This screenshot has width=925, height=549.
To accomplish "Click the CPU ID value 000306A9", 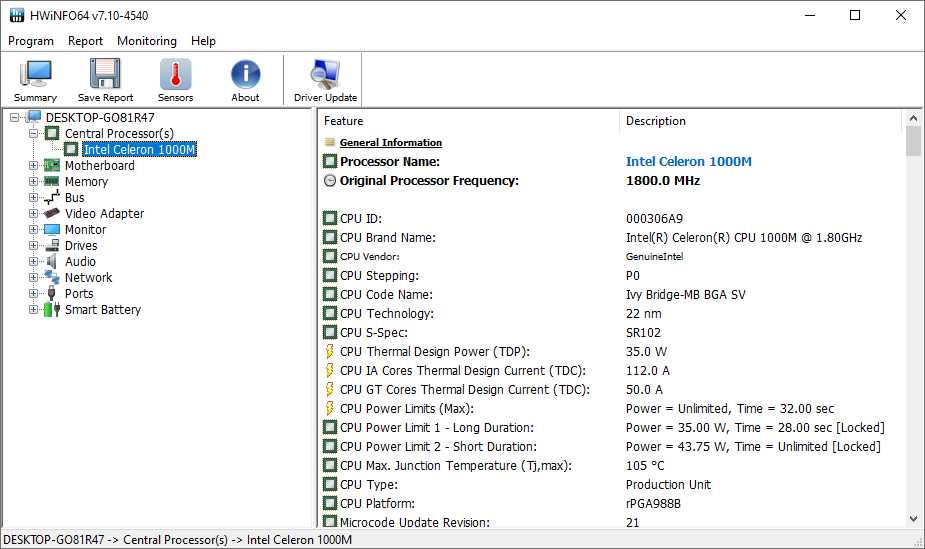I will pos(654,218).
